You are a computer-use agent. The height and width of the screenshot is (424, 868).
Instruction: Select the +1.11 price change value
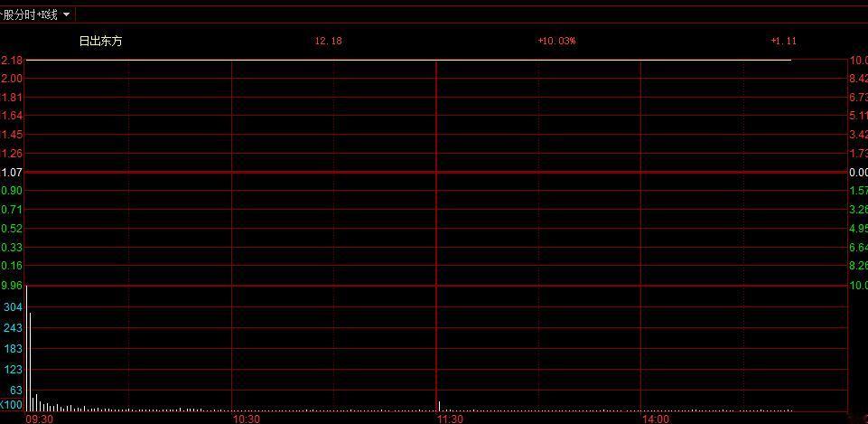[783, 41]
